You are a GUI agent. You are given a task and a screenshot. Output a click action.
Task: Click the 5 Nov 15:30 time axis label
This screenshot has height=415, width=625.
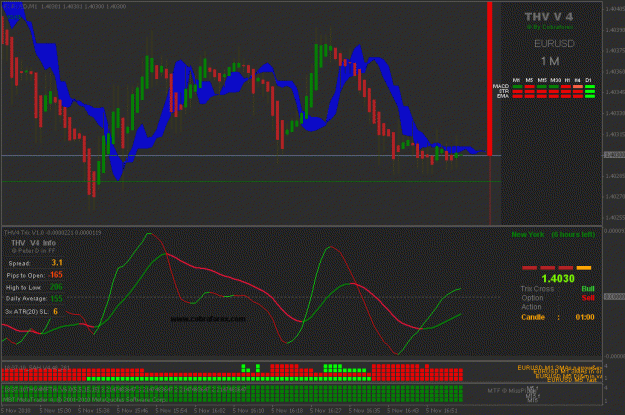coord(55,410)
